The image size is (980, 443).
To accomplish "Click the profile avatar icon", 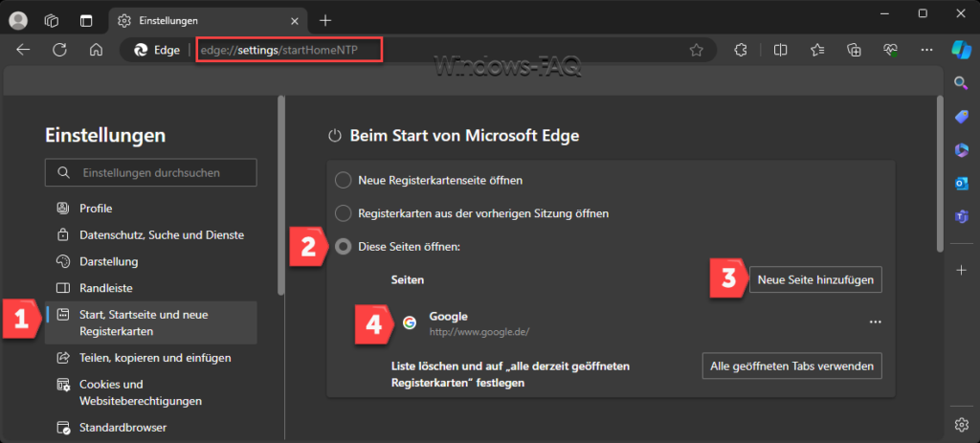I will (x=19, y=21).
